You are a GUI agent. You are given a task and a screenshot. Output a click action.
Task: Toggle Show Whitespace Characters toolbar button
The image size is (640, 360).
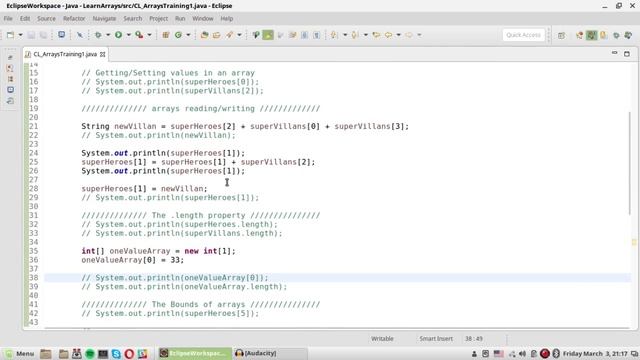(x=317, y=35)
